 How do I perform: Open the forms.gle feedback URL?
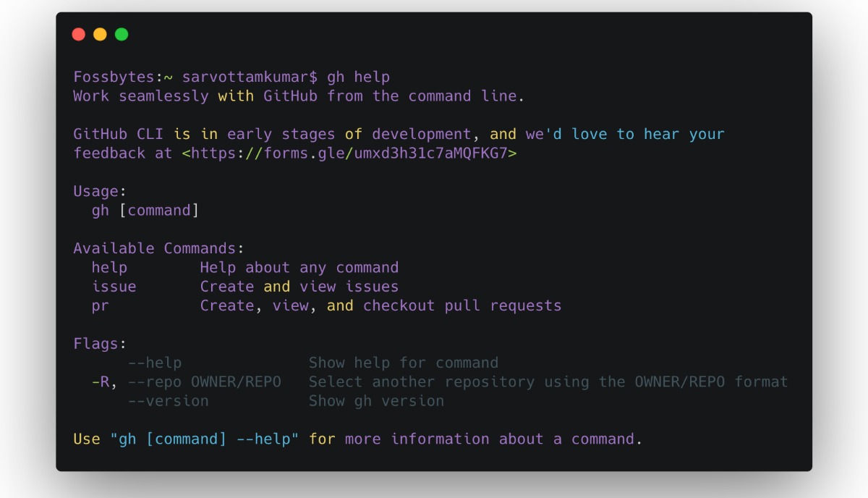349,153
